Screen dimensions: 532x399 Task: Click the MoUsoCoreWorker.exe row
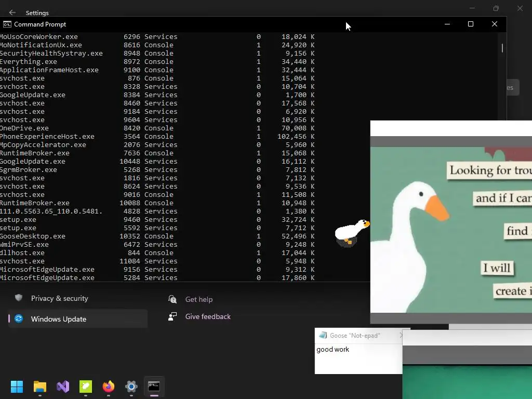click(x=157, y=37)
